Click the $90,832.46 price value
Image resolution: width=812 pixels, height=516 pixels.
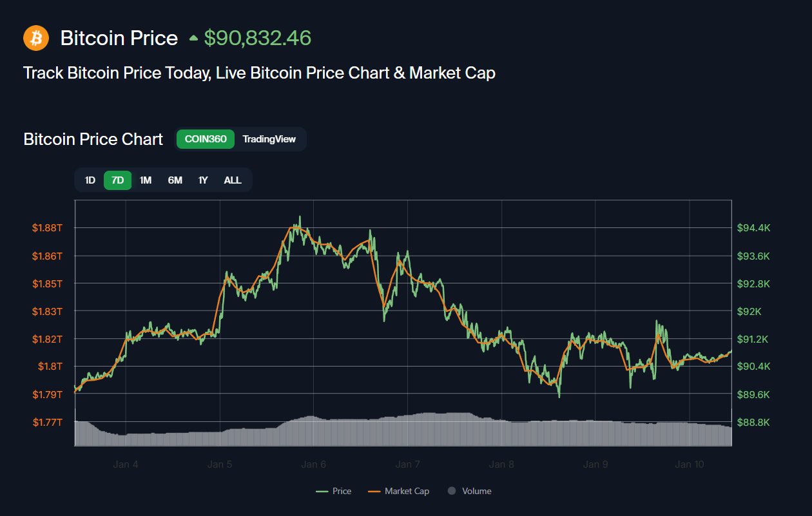click(258, 38)
